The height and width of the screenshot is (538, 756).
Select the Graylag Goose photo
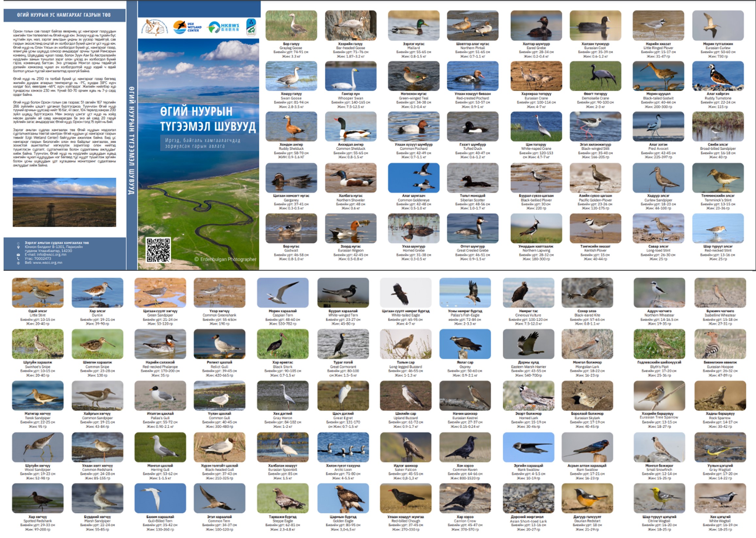291,25
